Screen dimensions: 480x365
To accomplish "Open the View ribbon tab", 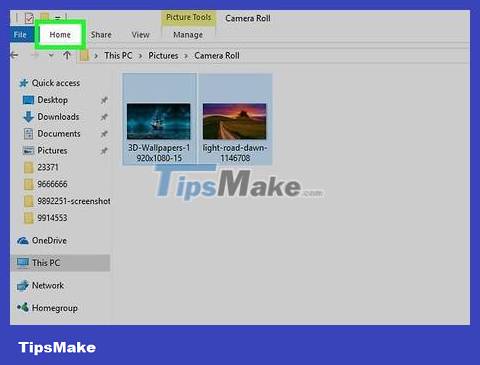I will pos(140,35).
